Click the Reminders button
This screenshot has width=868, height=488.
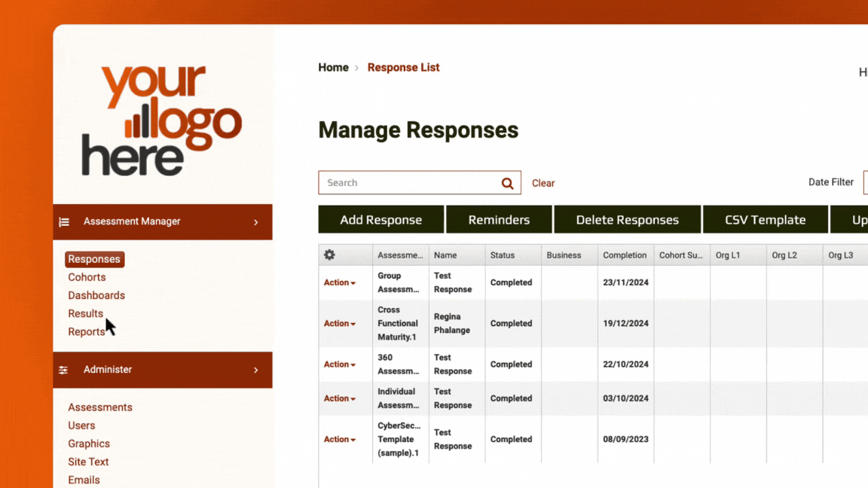[499, 219]
